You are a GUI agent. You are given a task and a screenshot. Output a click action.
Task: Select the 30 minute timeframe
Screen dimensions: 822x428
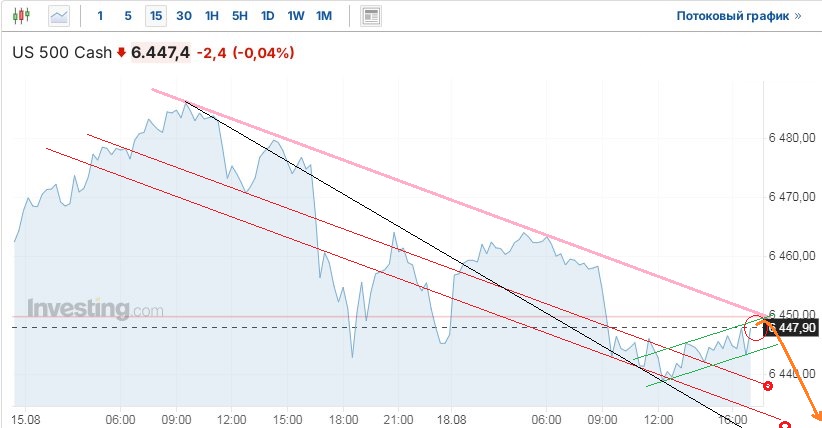pos(183,16)
